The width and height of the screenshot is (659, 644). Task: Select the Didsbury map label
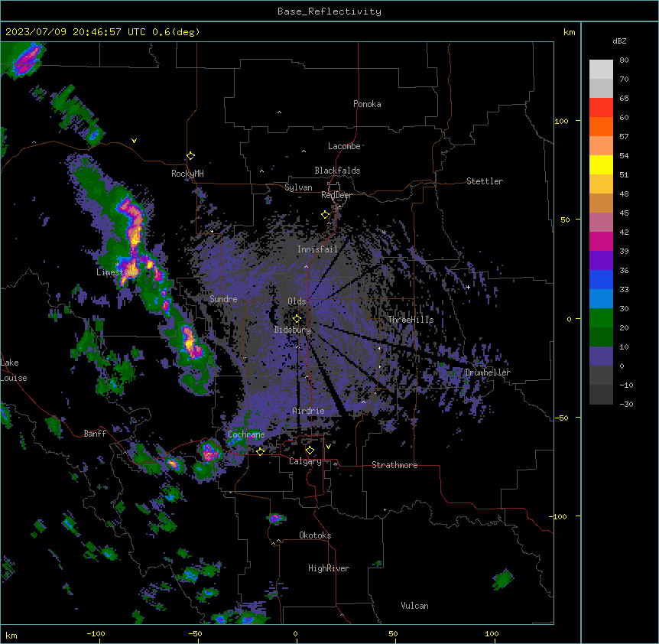click(x=293, y=330)
